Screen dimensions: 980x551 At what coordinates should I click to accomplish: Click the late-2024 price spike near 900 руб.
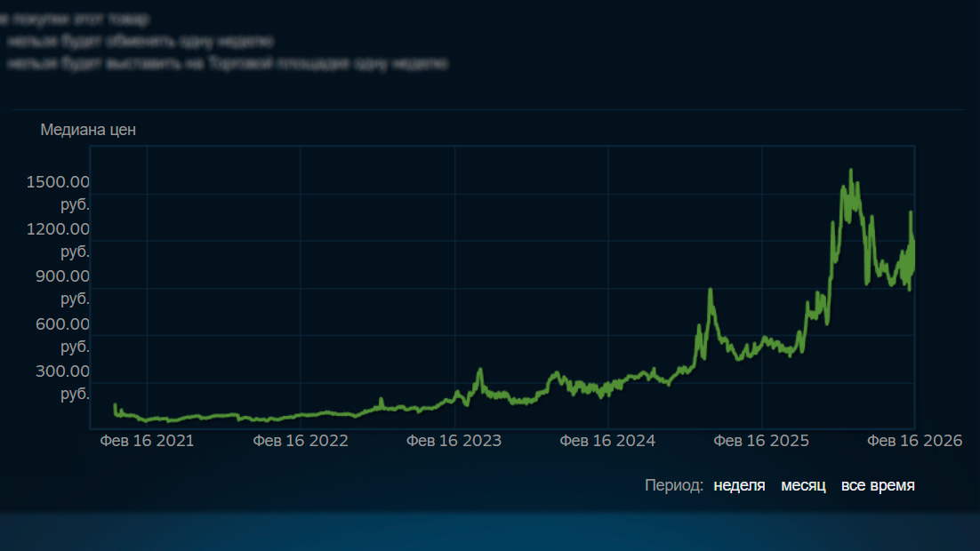coord(710,291)
